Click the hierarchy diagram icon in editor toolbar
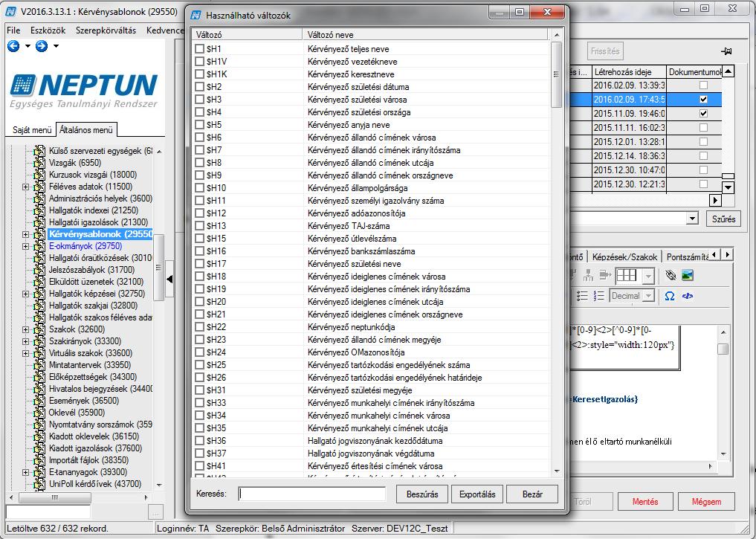 (x=588, y=276)
